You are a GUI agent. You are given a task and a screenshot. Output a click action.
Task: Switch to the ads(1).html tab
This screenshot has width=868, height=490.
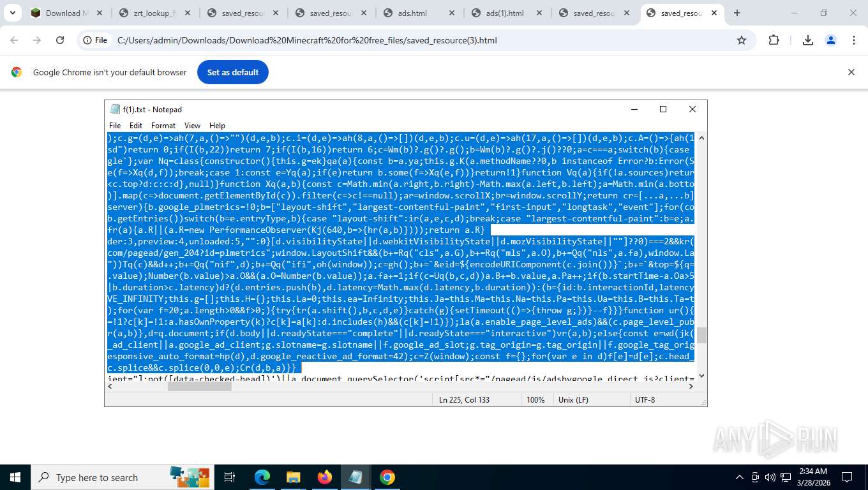pyautogui.click(x=506, y=13)
